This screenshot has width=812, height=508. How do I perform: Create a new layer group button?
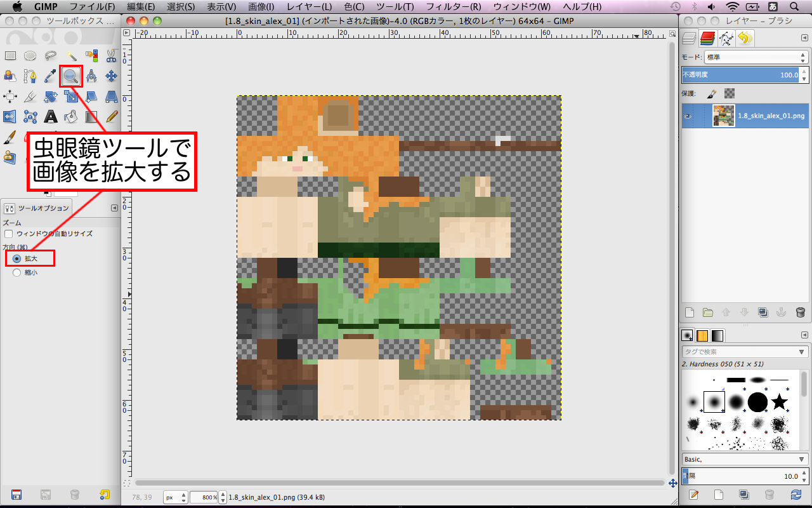pos(708,312)
